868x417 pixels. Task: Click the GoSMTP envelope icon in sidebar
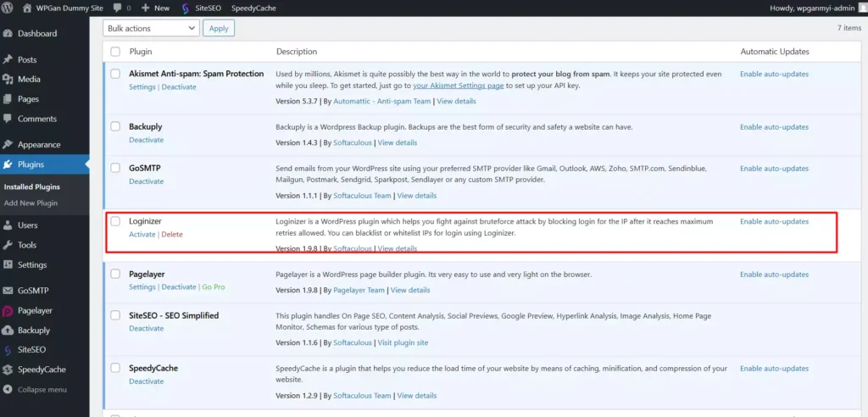8,291
